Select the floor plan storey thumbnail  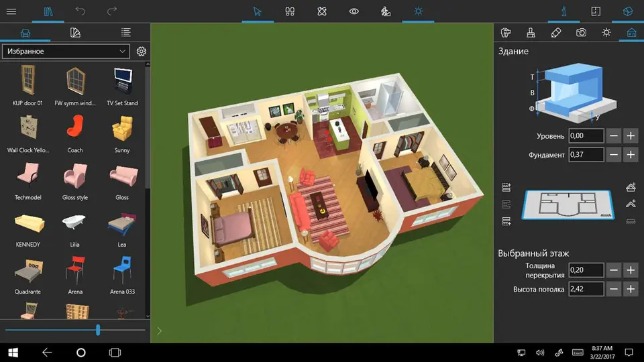568,204
